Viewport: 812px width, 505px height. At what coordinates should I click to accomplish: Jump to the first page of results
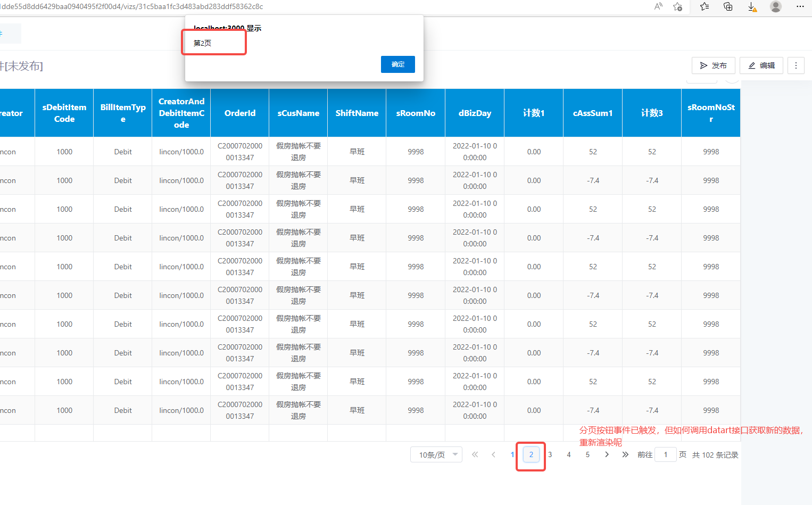(x=475, y=454)
